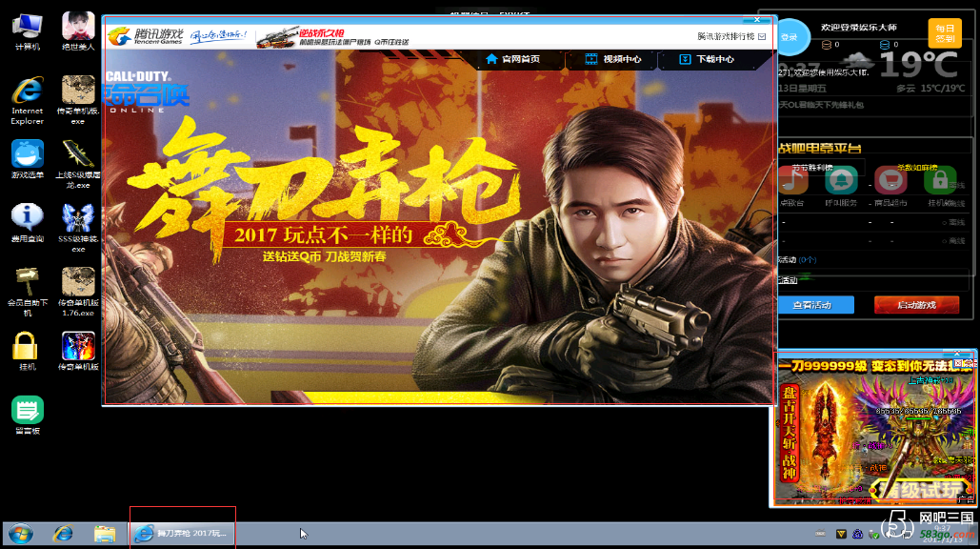Click the red 启动游戏 button
Viewport: 980px width, 549px height.
click(x=916, y=305)
